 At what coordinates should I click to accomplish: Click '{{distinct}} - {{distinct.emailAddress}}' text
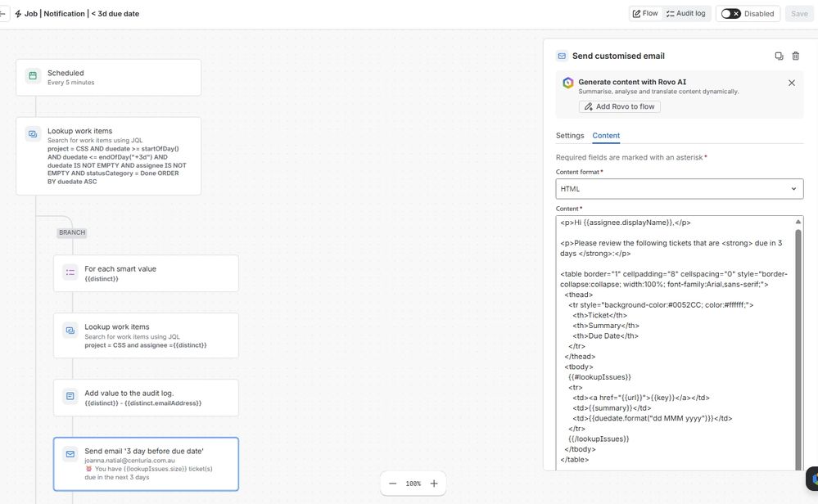click(143, 403)
